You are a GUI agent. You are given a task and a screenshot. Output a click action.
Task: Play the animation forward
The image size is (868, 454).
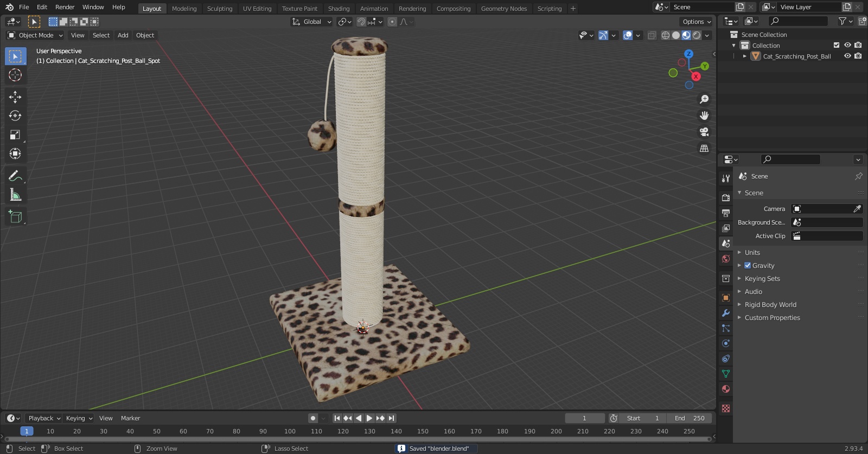(369, 418)
